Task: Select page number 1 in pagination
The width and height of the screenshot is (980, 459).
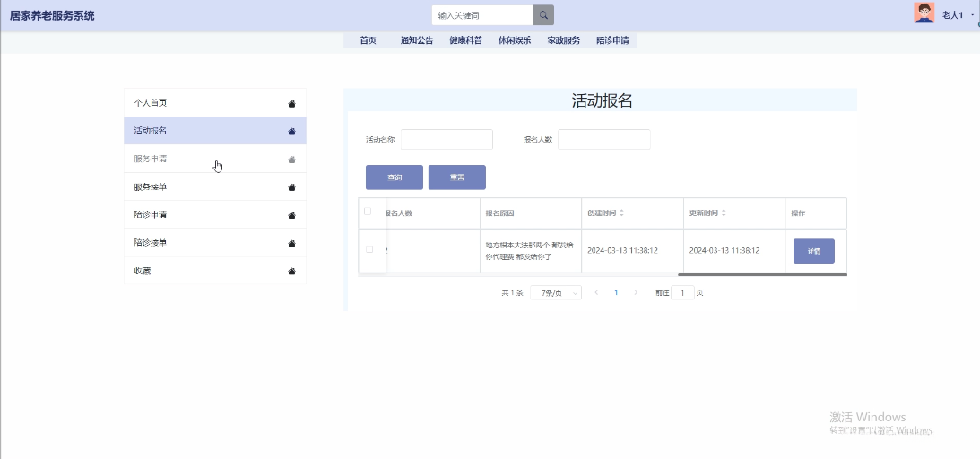Action: (616, 292)
